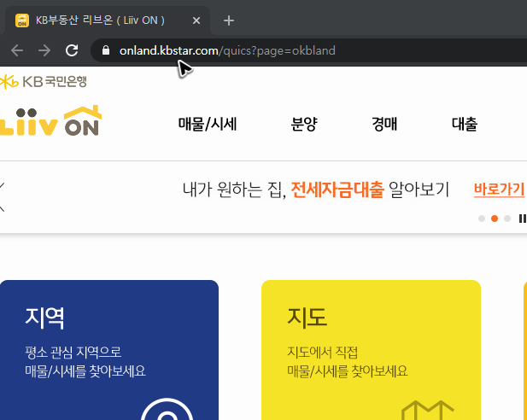
Task: Open the 경매 menu
Action: (x=384, y=124)
